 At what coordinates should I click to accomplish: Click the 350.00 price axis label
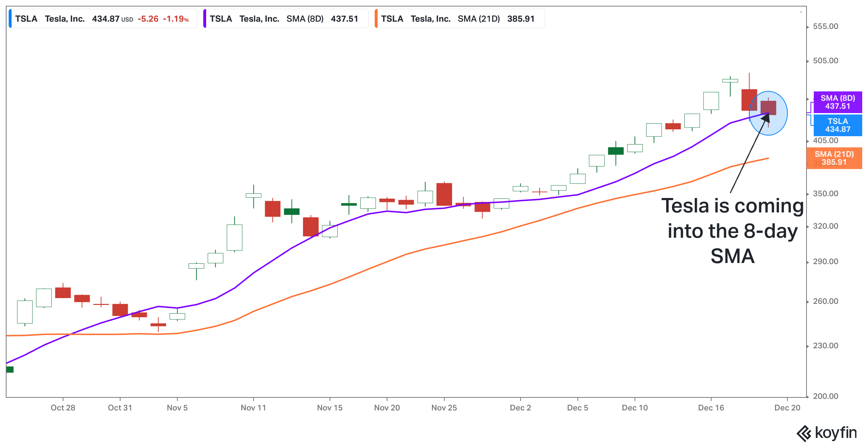(826, 194)
